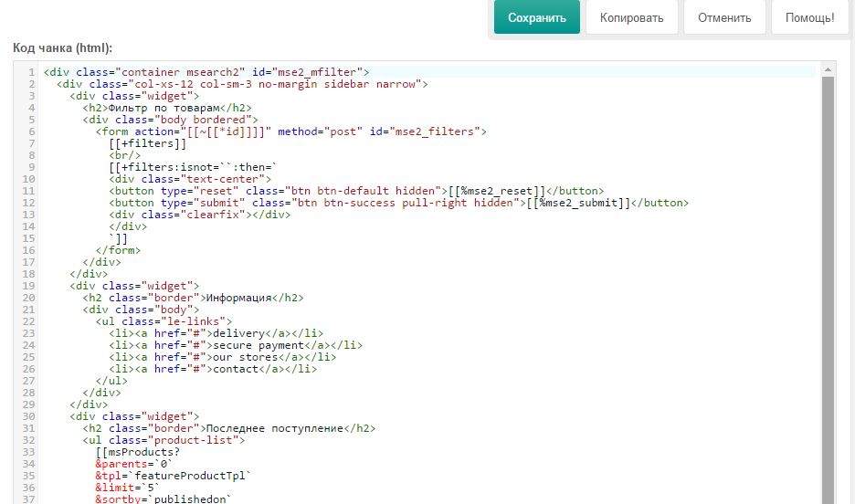Click the closing </form> tag on line 16
The height and width of the screenshot is (504, 855).
click(x=119, y=250)
